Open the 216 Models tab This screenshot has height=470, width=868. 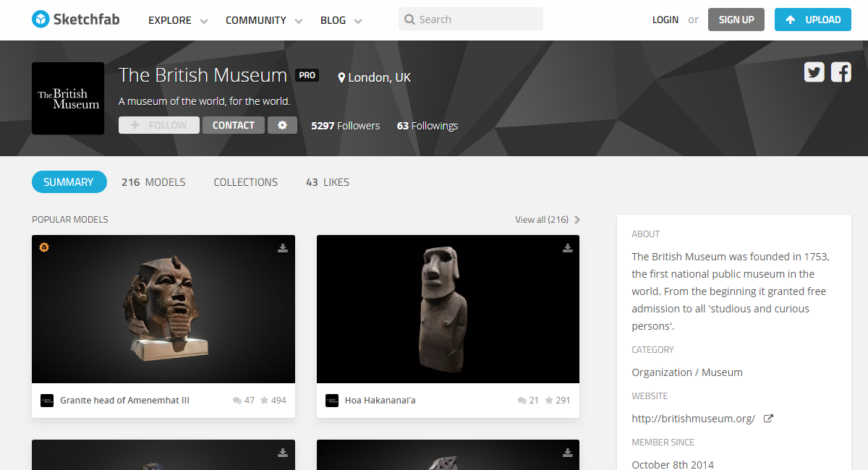pos(153,182)
